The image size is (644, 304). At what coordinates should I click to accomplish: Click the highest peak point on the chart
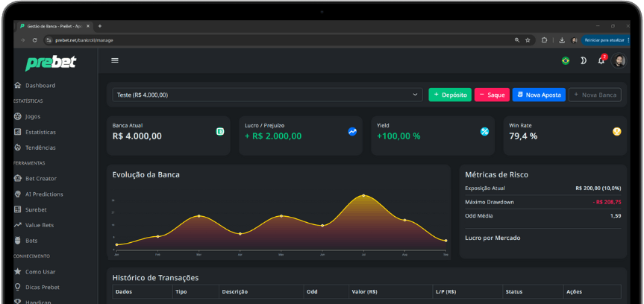(363, 196)
